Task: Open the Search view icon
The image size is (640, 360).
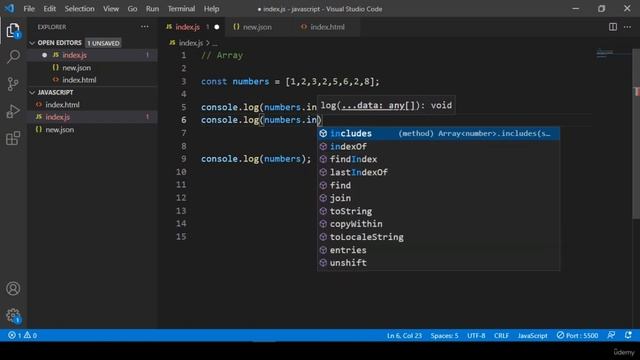Action: pyautogui.click(x=13, y=57)
